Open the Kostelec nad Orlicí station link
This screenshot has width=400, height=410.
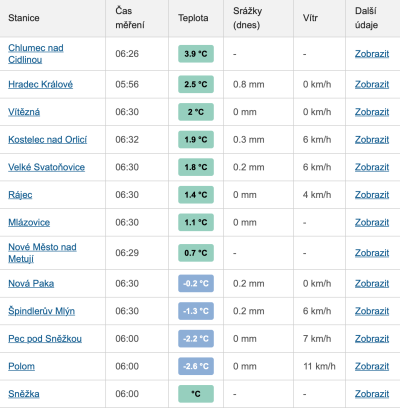(47, 140)
